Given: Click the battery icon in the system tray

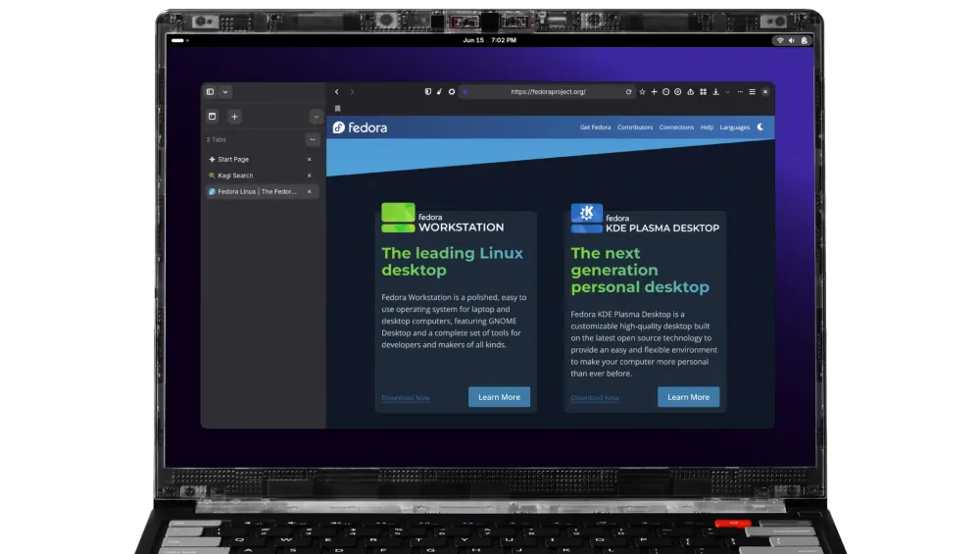Looking at the screenshot, I should click(x=805, y=40).
